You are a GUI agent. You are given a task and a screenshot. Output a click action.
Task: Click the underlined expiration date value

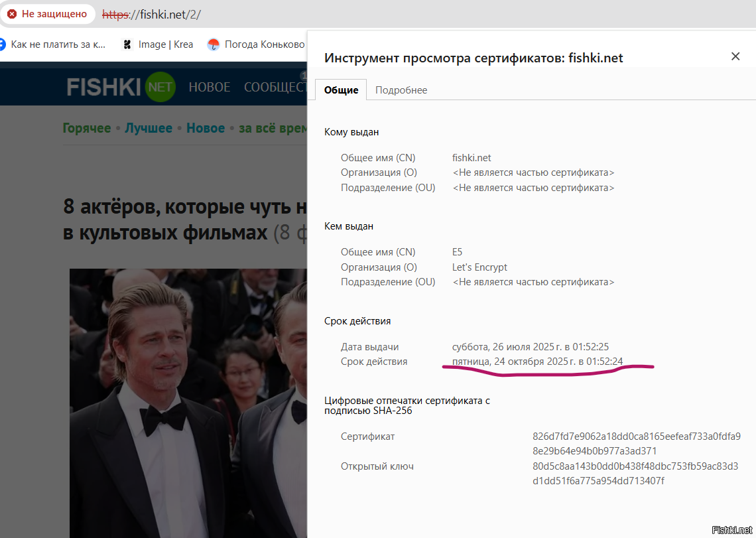tap(537, 362)
